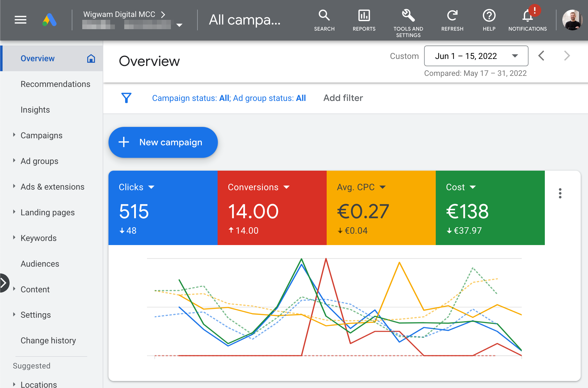
Task: Open Change history page
Action: pyautogui.click(x=48, y=340)
